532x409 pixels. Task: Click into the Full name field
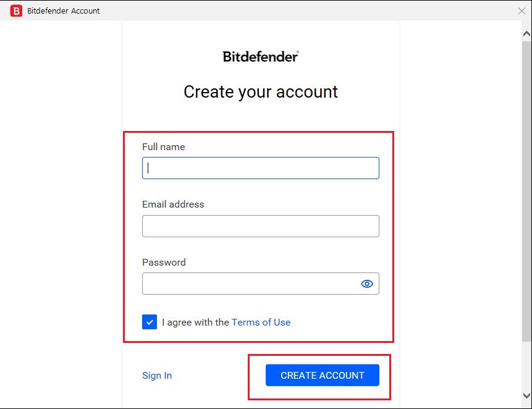point(261,168)
